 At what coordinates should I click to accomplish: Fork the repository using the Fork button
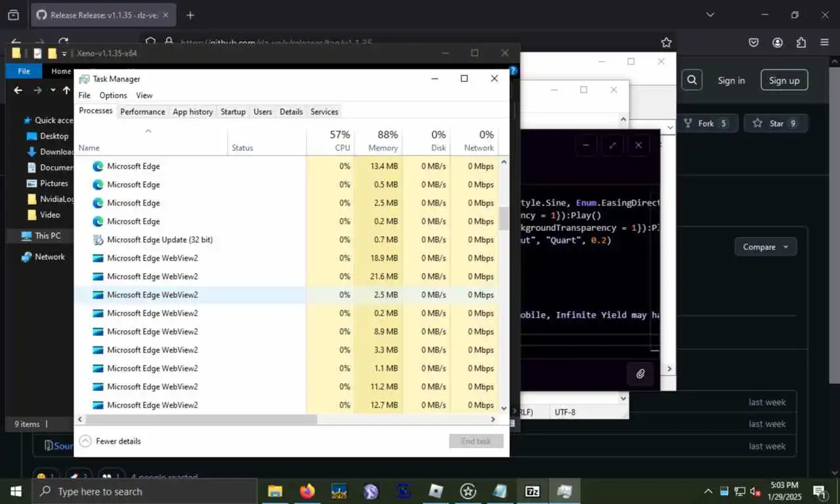click(x=707, y=123)
